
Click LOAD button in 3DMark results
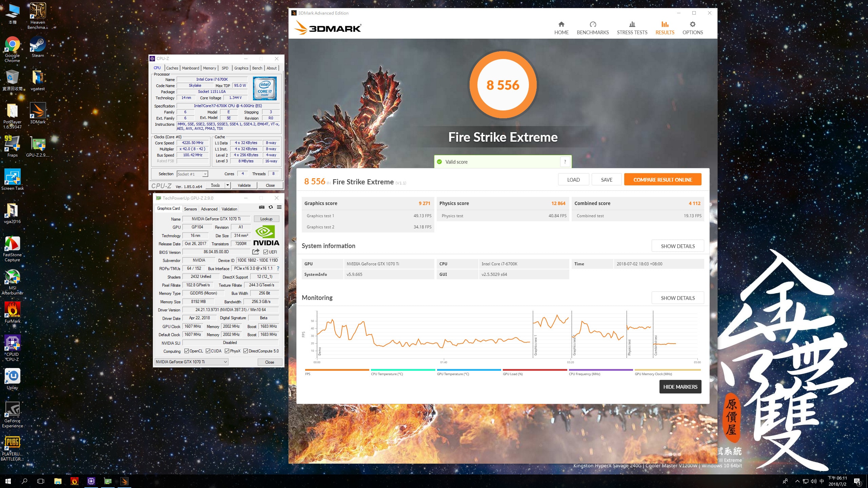(573, 180)
